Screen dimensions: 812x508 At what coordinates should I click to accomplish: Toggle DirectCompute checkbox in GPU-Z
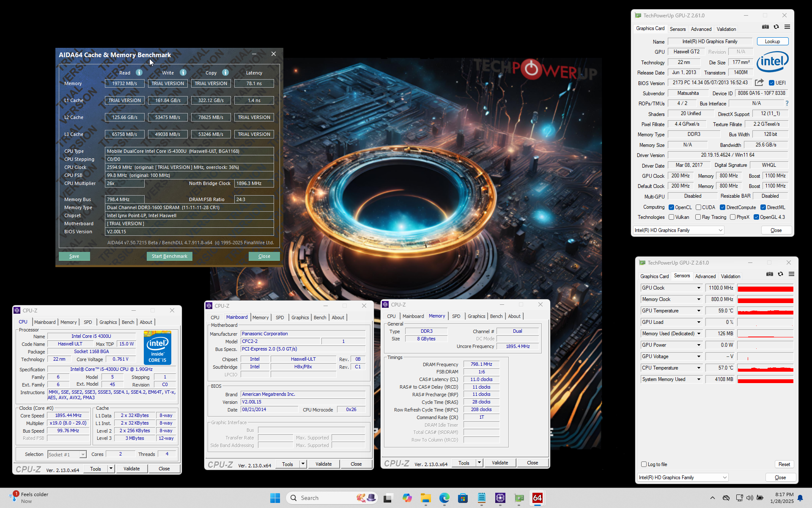pos(723,207)
